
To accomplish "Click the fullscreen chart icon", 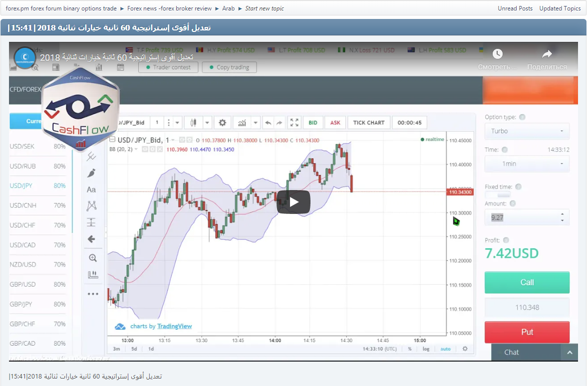I will 294,123.
